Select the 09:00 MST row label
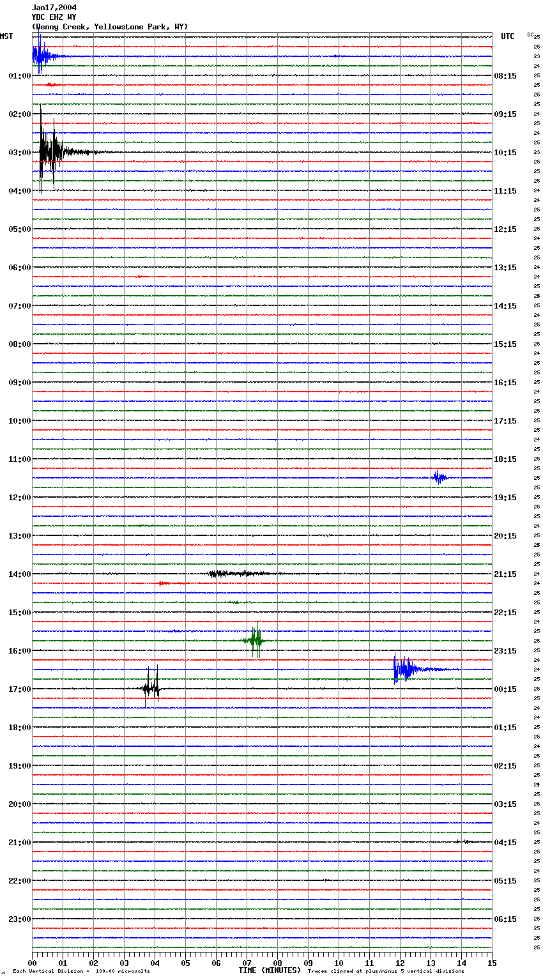Image resolution: width=543 pixels, height=980 pixels. coord(19,383)
